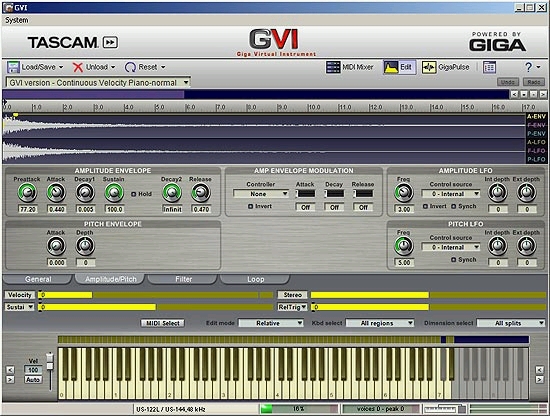Open the Load/Save disk icon
550x416 pixels.
tap(13, 67)
